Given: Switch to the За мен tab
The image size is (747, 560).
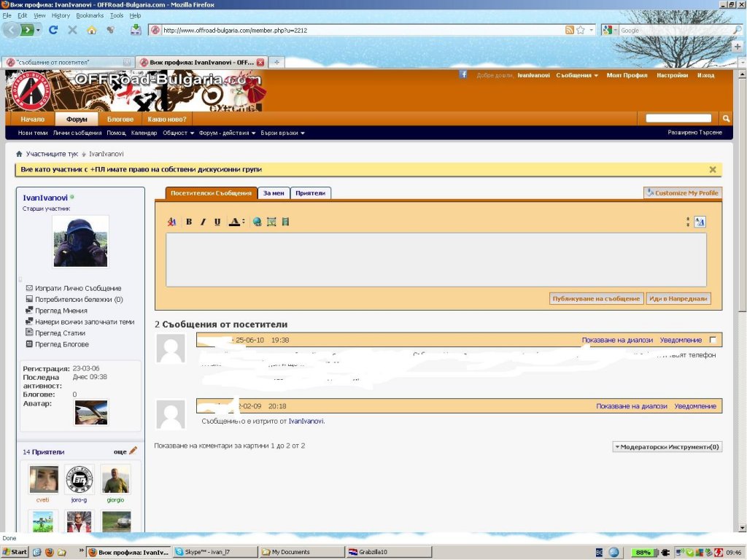Looking at the screenshot, I should [274, 193].
